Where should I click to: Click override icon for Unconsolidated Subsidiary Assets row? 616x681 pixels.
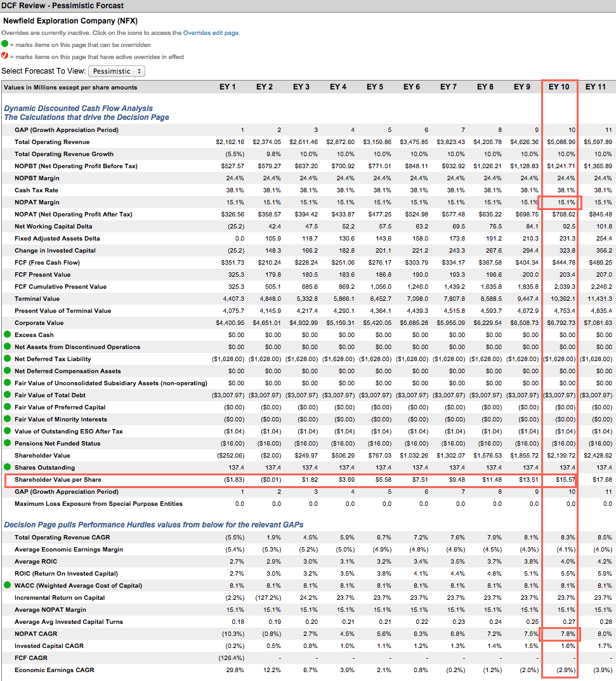pyautogui.click(x=8, y=383)
